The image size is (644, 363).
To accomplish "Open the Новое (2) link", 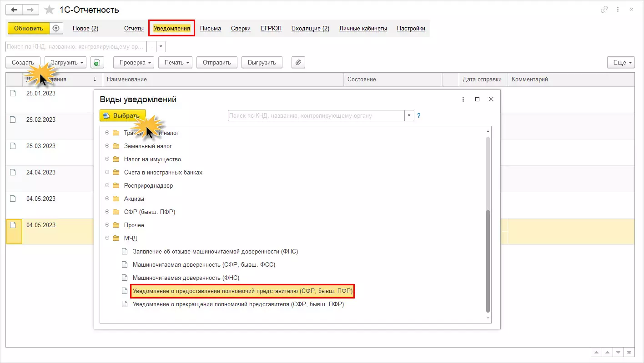I will point(86,28).
